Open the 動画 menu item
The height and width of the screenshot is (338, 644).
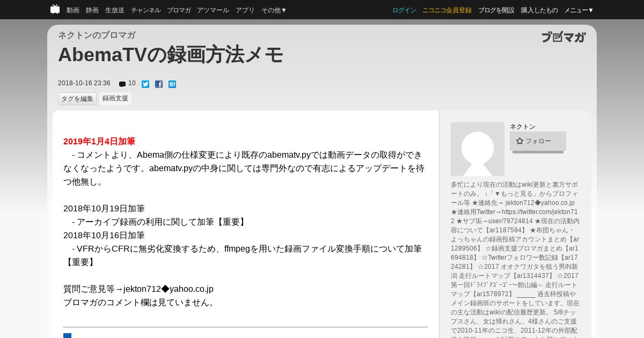73,10
